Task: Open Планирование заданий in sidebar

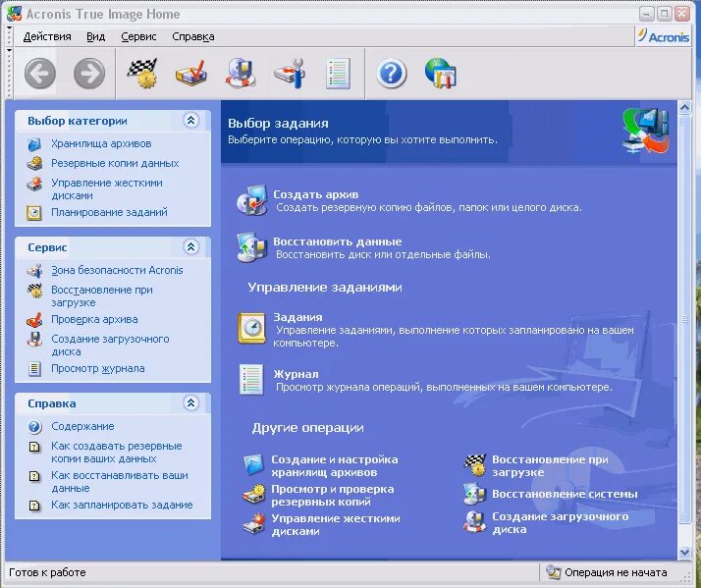Action: point(109,212)
